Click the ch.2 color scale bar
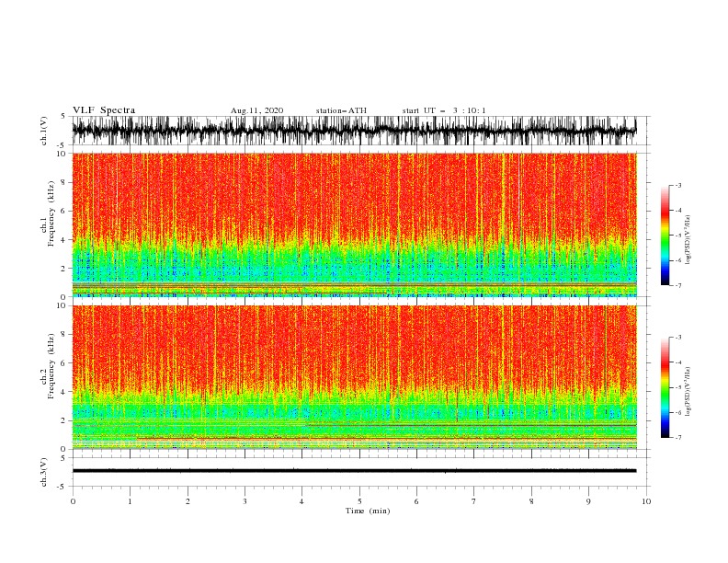The width and height of the screenshot is (728, 563). pyautogui.click(x=665, y=387)
